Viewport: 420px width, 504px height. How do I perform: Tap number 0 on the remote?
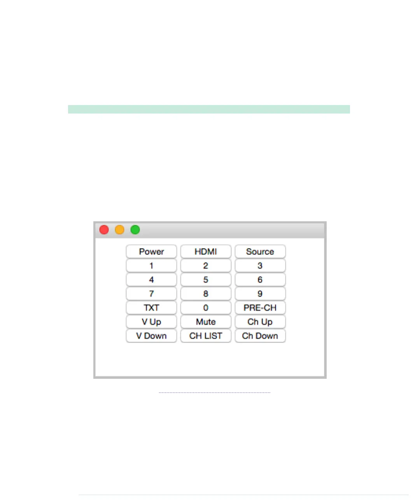(x=206, y=308)
